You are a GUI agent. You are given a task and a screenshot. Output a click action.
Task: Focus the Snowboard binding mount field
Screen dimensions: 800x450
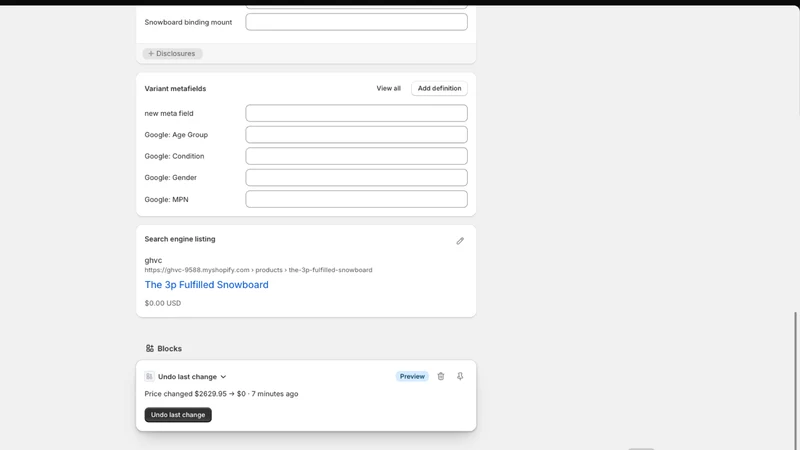(356, 22)
